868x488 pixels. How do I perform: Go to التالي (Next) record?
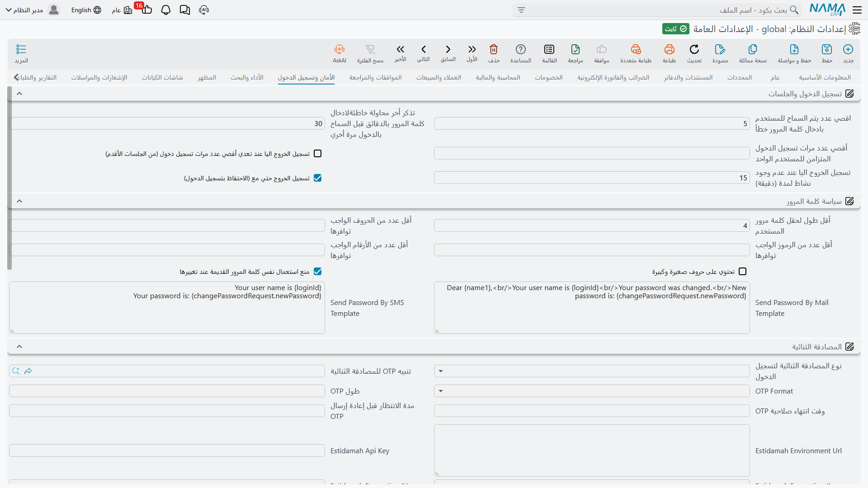(424, 49)
